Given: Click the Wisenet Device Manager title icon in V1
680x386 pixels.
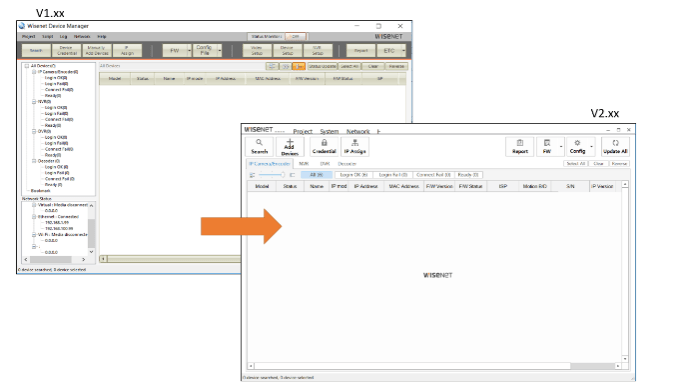Looking at the screenshot, I should tap(22, 26).
